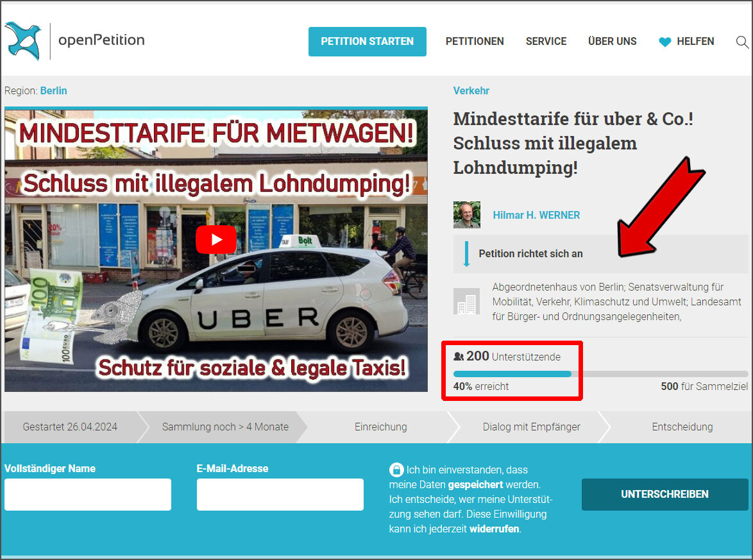The height and width of the screenshot is (560, 753).
Task: Focus the Vollständiger Name input field
Action: click(88, 495)
